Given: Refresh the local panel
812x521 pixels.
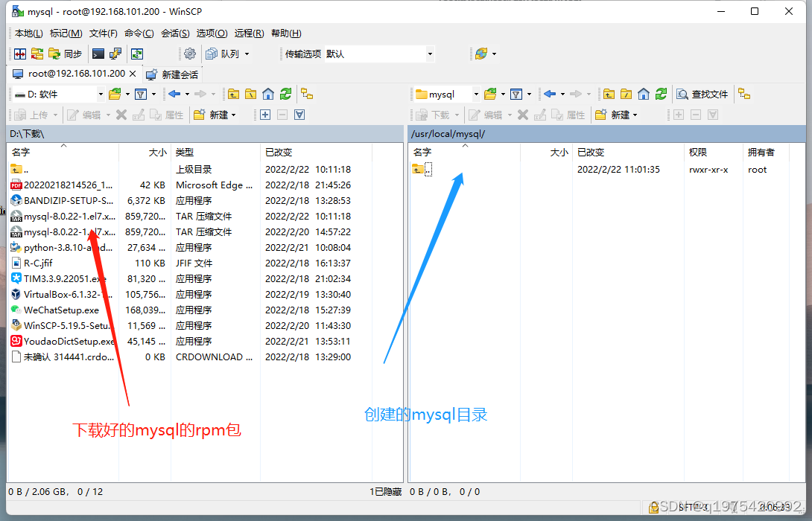Looking at the screenshot, I should point(286,95).
